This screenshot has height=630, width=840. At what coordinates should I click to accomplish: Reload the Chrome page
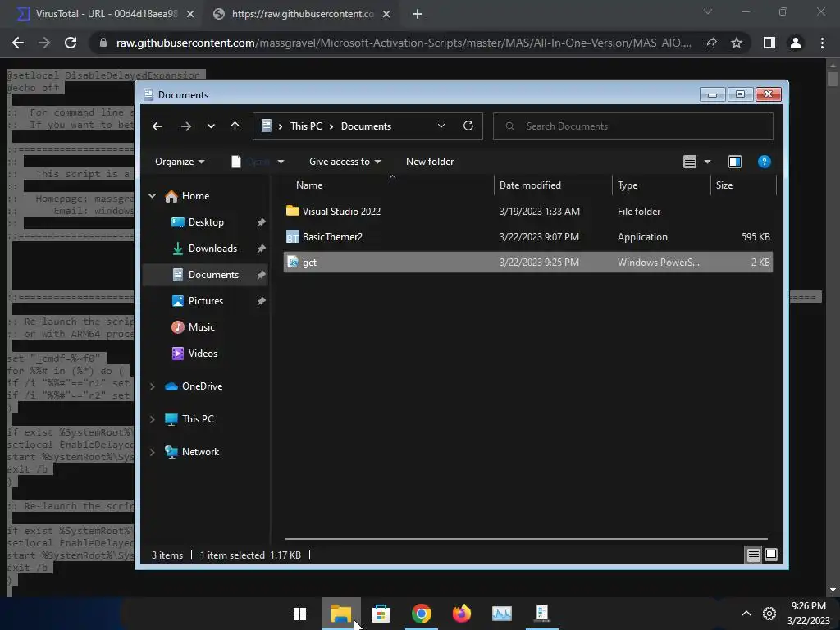pyautogui.click(x=71, y=43)
